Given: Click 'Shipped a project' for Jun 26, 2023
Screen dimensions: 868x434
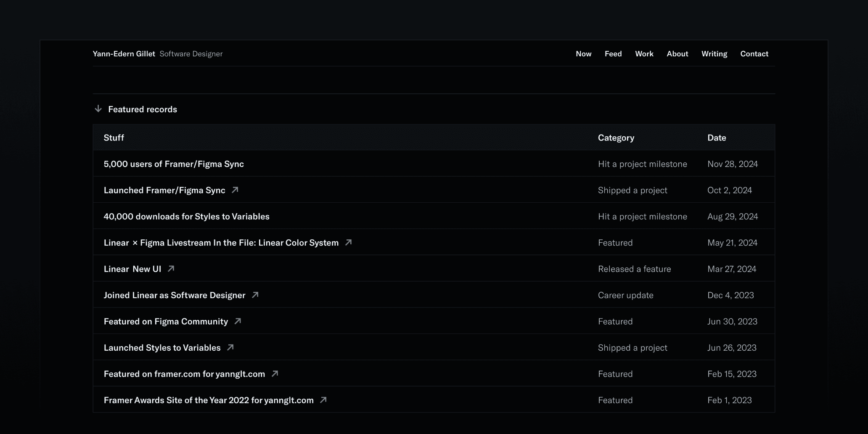Looking at the screenshot, I should tap(632, 348).
